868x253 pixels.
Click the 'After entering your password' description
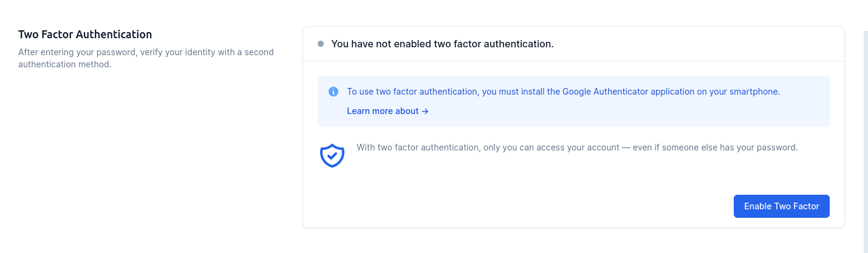click(146, 52)
